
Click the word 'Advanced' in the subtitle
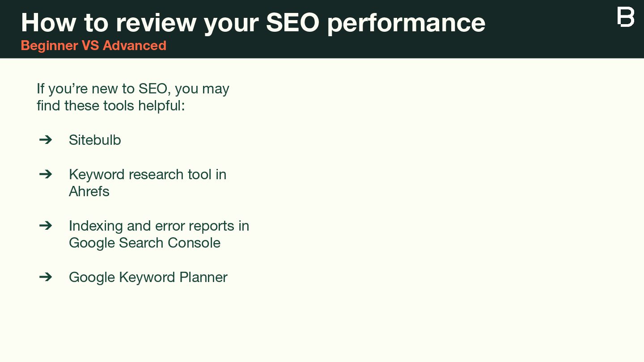[134, 46]
